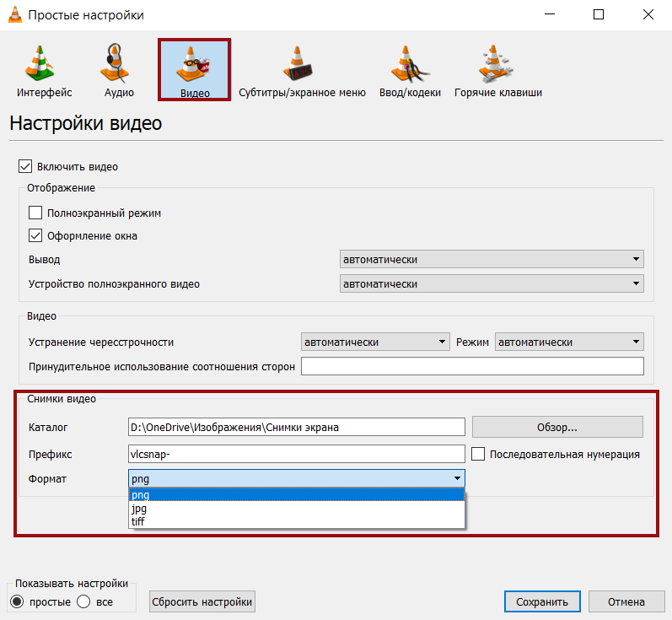Click the Каталог path input field
Image resolution: width=672 pixels, height=620 pixels.
297,427
